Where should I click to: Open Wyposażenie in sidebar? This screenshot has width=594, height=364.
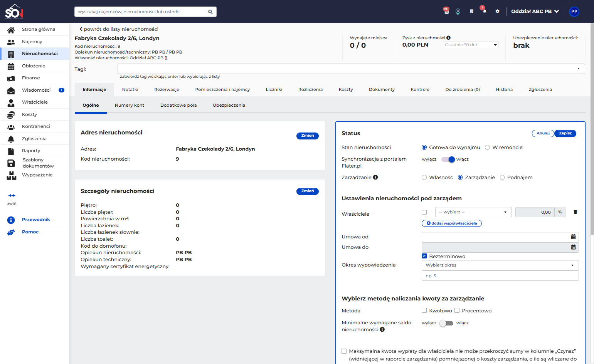(35, 175)
